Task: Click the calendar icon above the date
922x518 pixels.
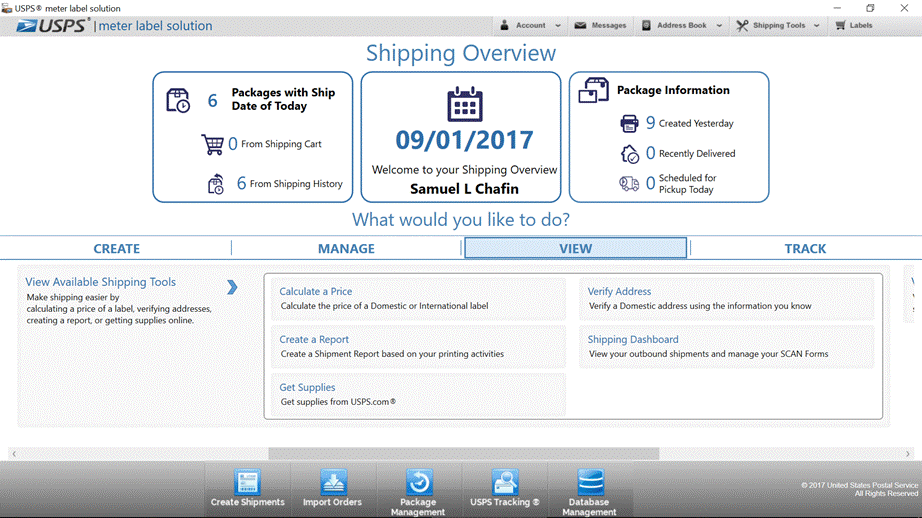Action: pos(465,104)
